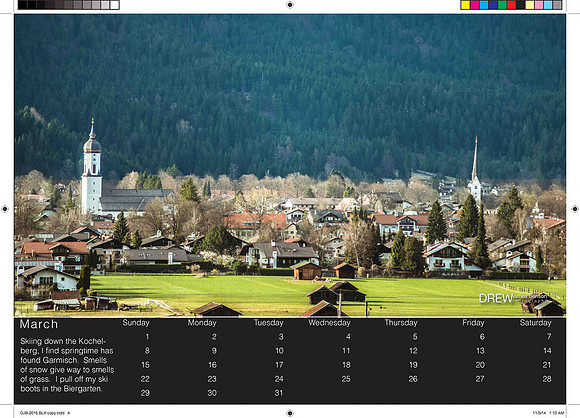Select the green swatch in the color bar
This screenshot has width=580, height=418.
(x=502, y=5)
